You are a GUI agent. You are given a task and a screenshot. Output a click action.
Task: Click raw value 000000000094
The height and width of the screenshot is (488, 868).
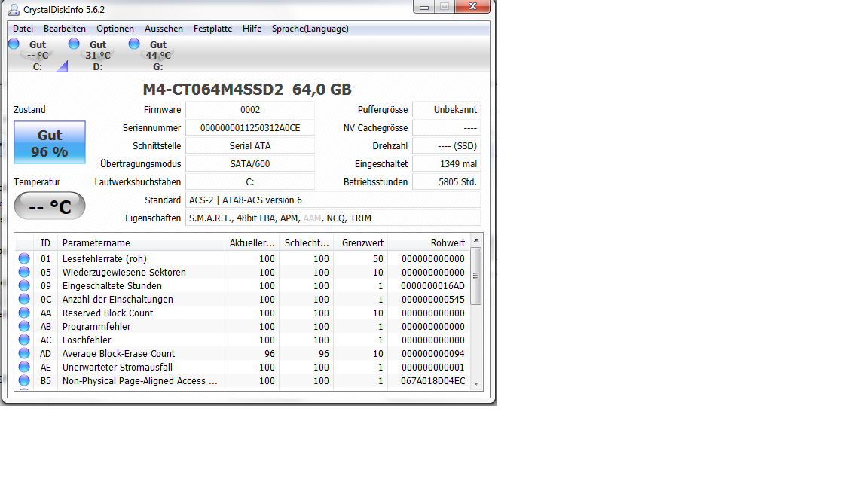[x=433, y=353]
